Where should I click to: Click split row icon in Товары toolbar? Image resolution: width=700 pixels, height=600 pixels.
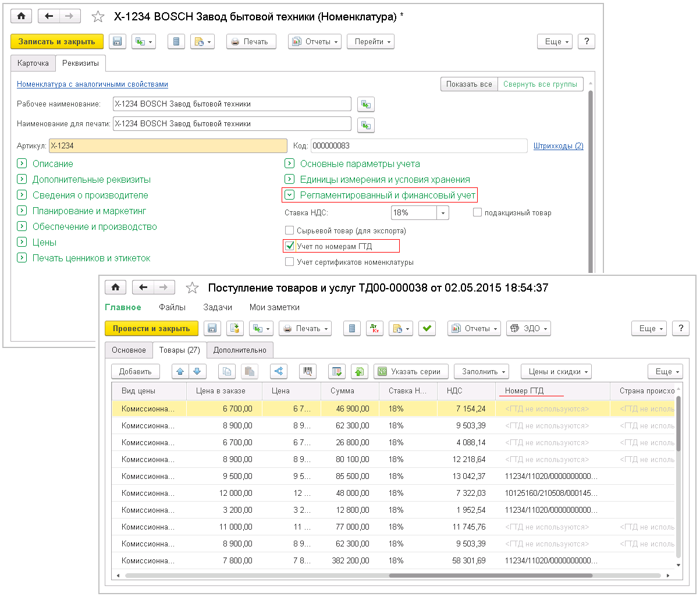[279, 371]
